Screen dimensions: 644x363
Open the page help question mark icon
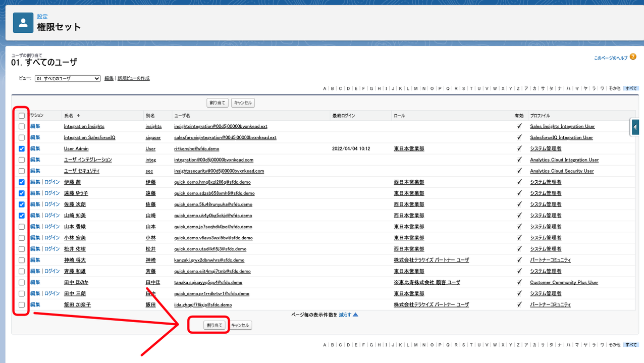point(633,57)
